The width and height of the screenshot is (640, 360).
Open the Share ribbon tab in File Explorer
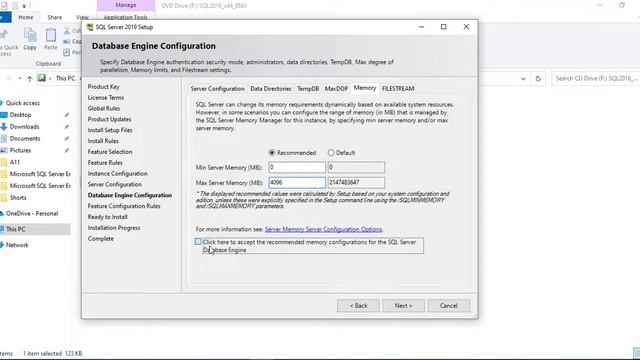[54, 17]
